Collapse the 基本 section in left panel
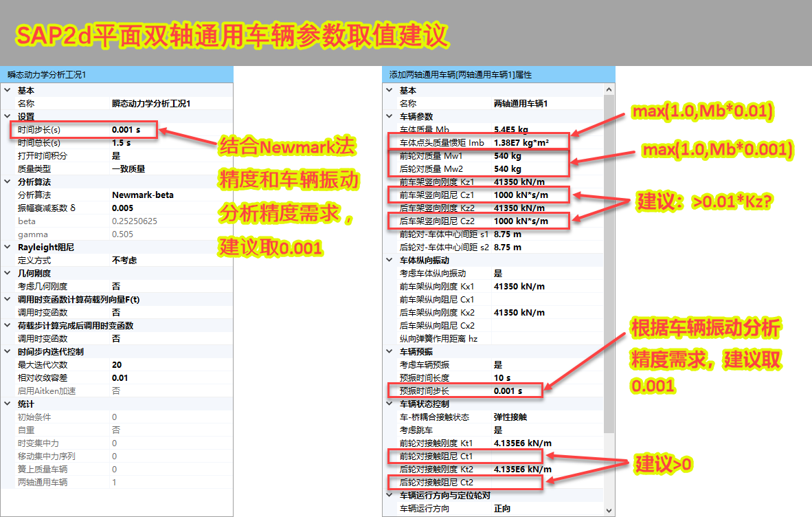 pyautogui.click(x=8, y=90)
